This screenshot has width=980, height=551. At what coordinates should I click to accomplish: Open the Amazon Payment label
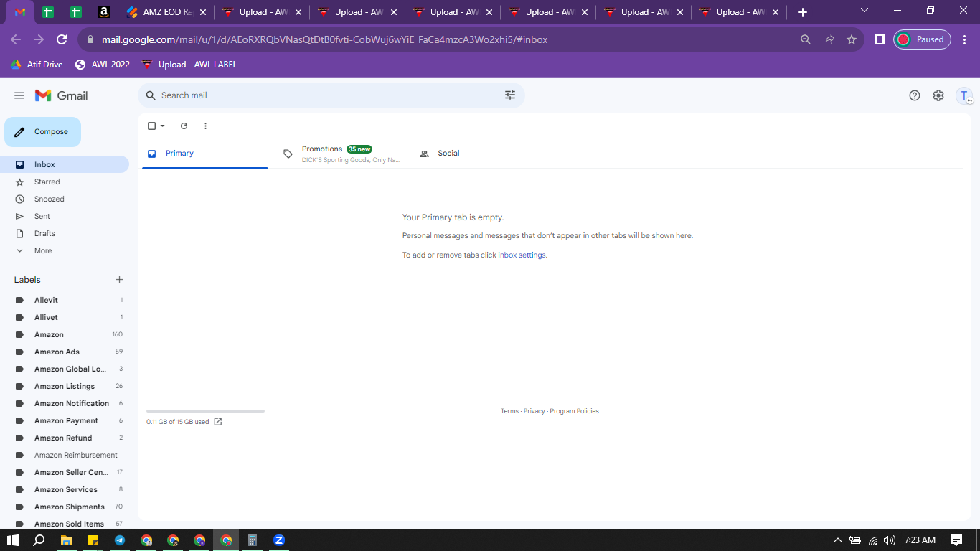pos(65,420)
